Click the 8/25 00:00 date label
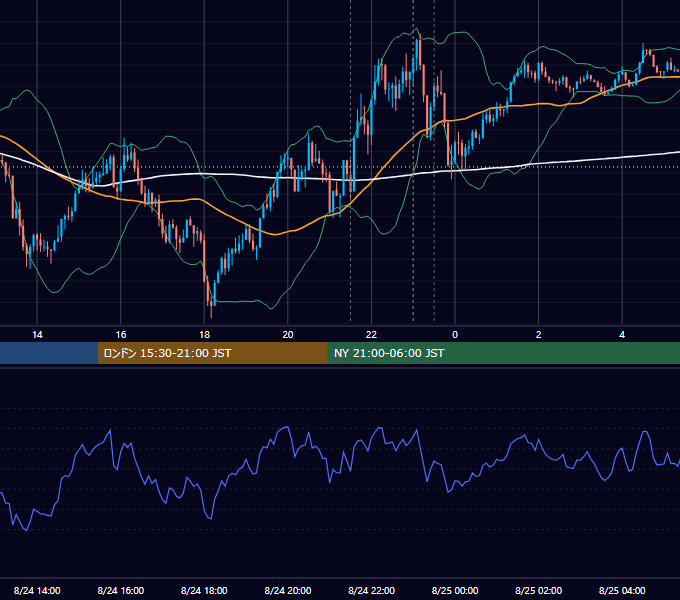The height and width of the screenshot is (600, 680). 455,590
